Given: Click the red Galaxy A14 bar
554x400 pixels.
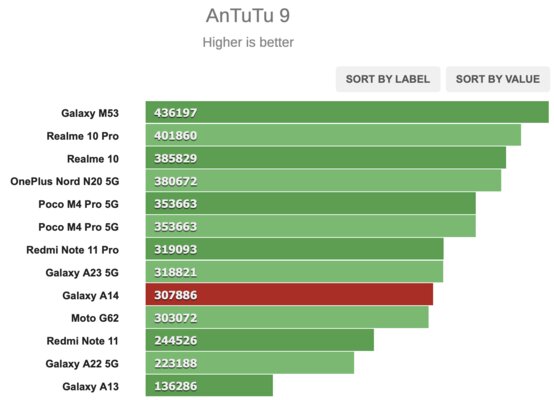Looking at the screenshot, I should coord(289,295).
